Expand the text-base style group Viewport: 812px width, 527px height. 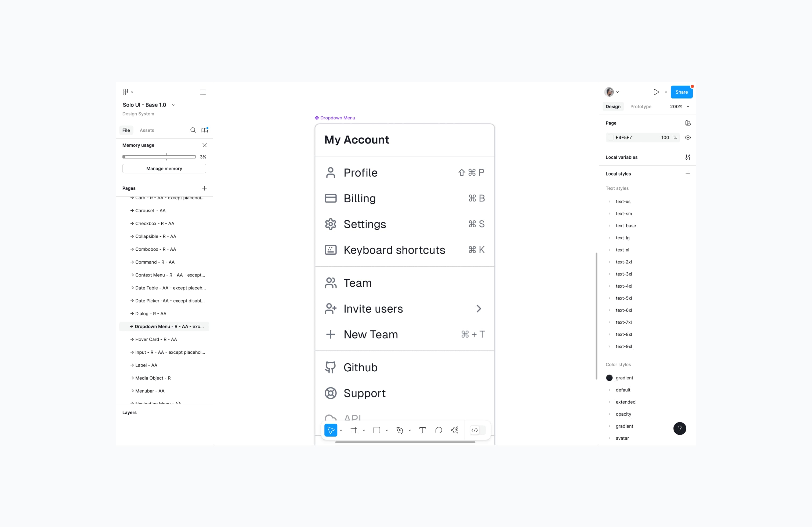(x=609, y=226)
